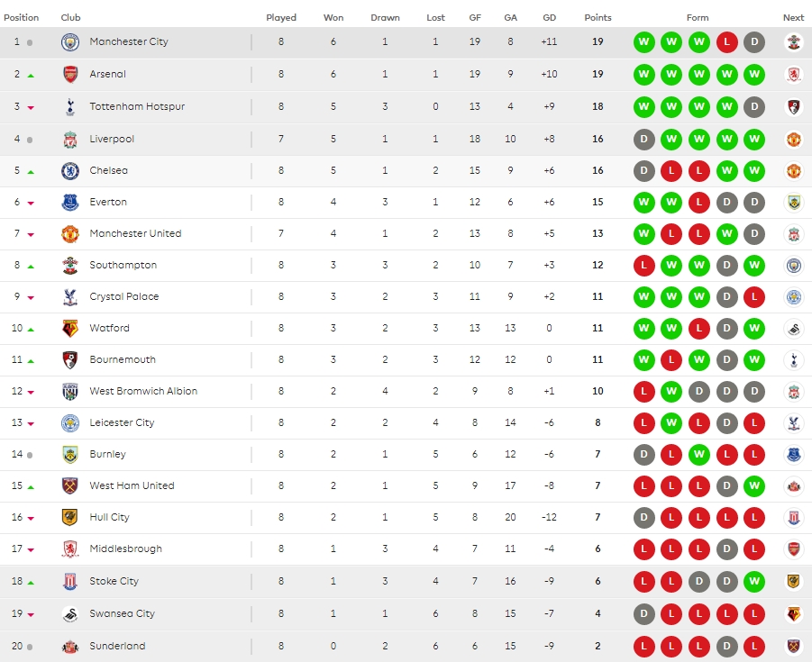Click the Watford club crest
812x662 pixels.
click(70, 329)
